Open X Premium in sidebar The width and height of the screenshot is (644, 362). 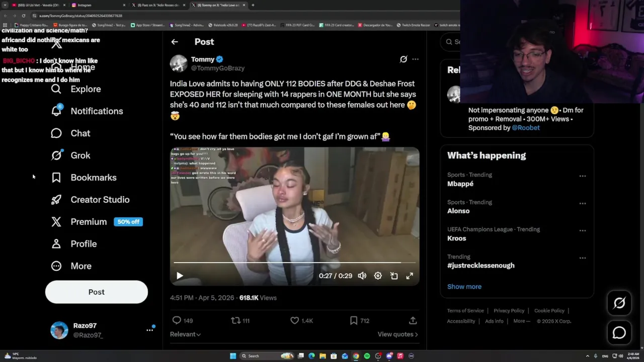(x=78, y=222)
